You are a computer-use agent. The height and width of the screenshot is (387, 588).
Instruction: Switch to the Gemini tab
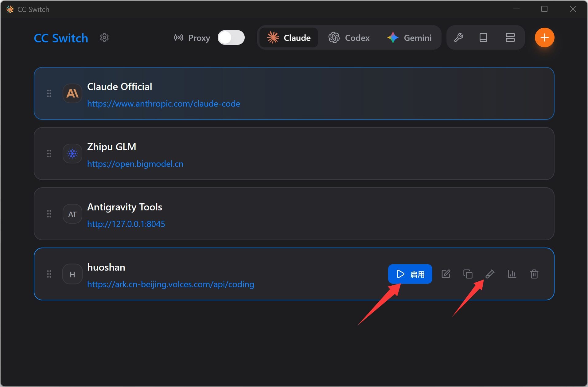tap(410, 38)
